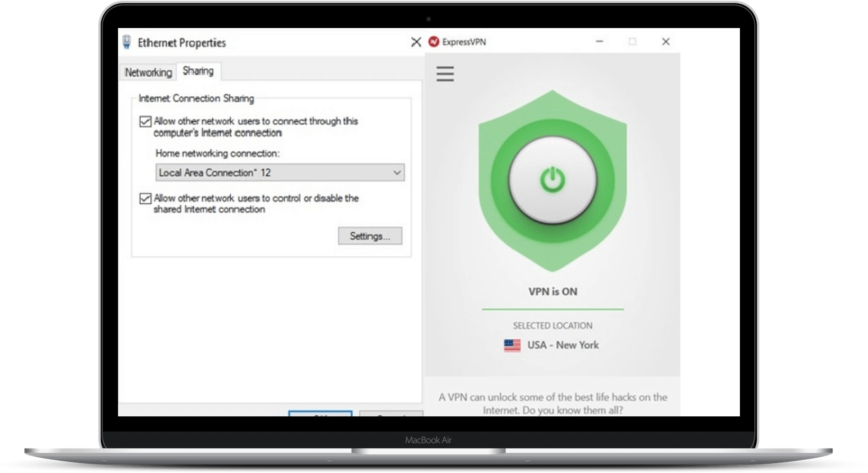Click the chevron arrow beside Local Area Connection

tap(397, 173)
